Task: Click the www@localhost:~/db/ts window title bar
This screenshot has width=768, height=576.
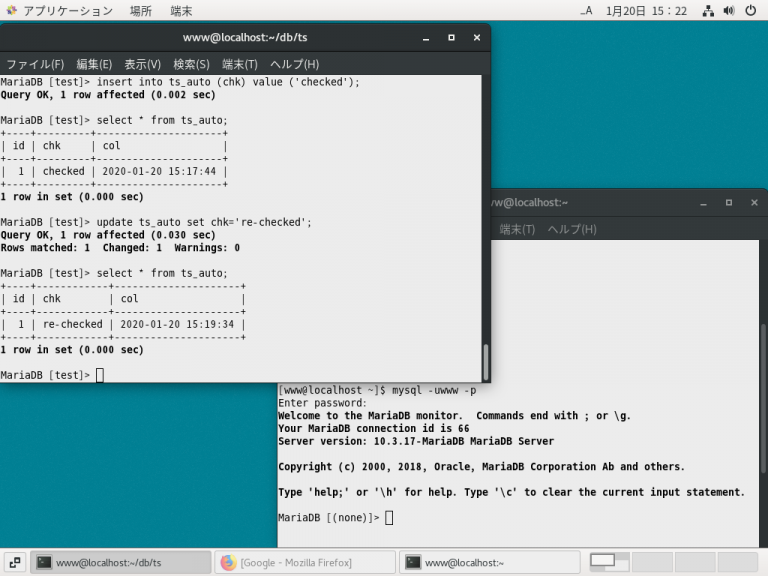Action: pos(245,38)
